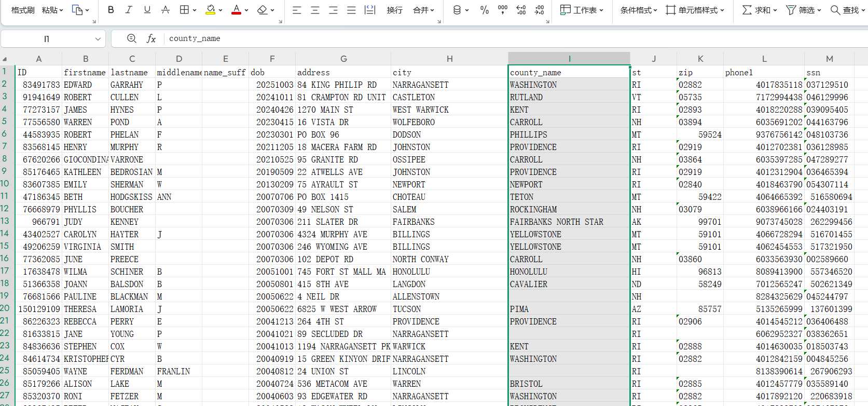
Task: Click the copy icon
Action: (77, 10)
